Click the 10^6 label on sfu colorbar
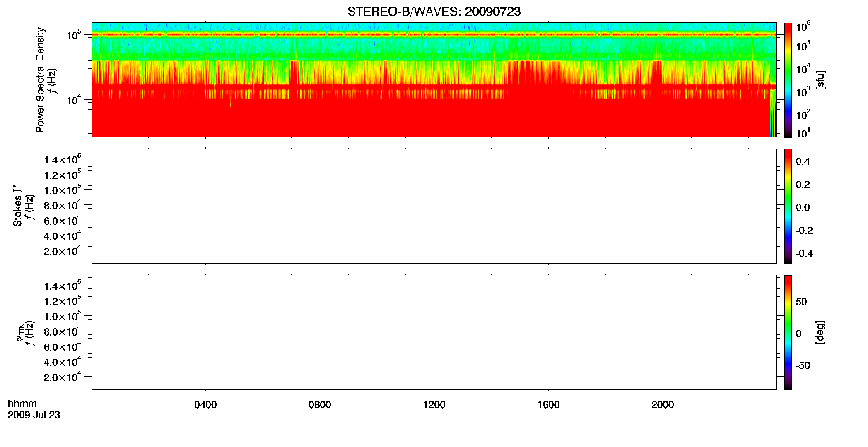The width and height of the screenshot is (868, 447). 803,26
